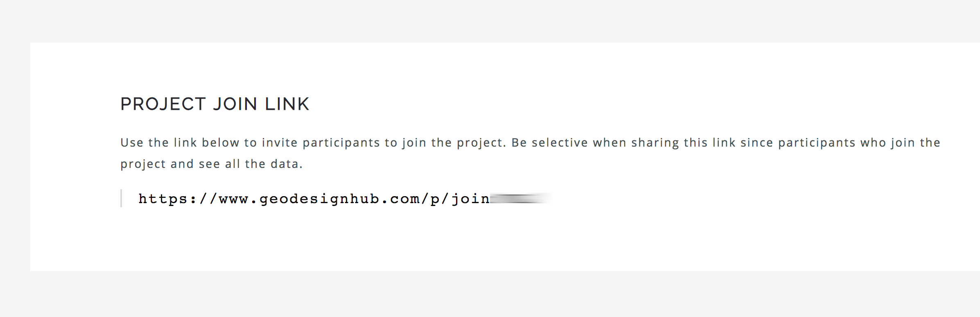Click the gray quote bar beside the URL

(121, 198)
